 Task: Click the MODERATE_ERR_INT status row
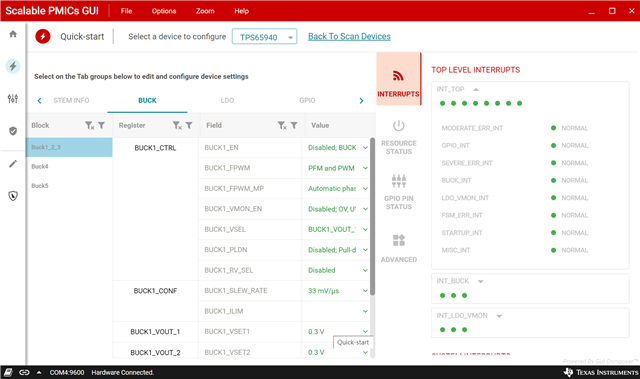515,128
